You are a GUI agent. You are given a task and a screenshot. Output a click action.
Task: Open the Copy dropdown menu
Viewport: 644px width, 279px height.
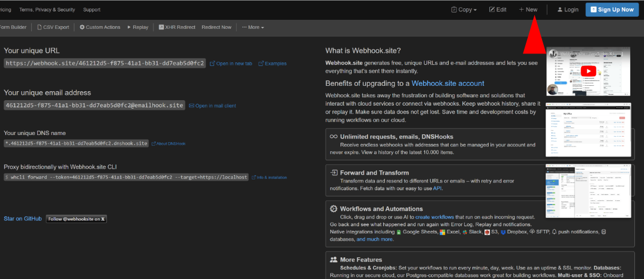click(464, 10)
